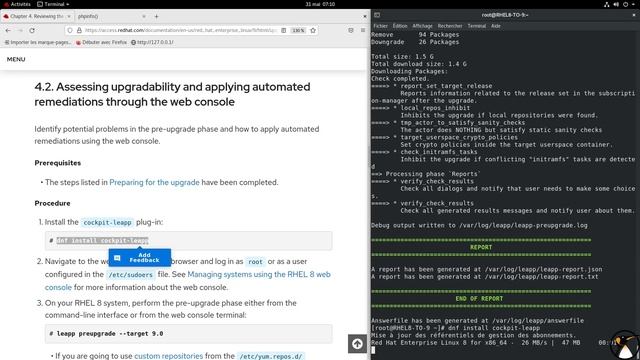Click the leapp preupgrade --target 9.0 code
This screenshot has height=360, width=640.
coord(189,334)
